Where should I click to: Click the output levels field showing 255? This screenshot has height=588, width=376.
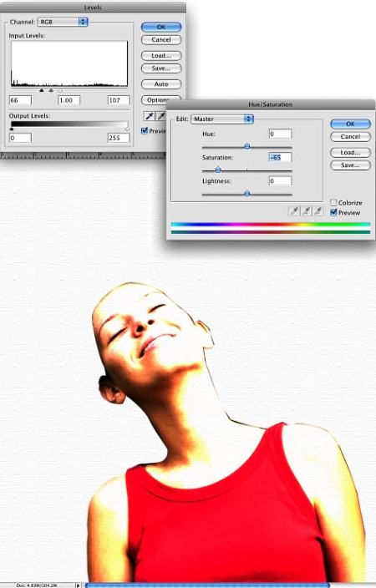pyautogui.click(x=119, y=138)
